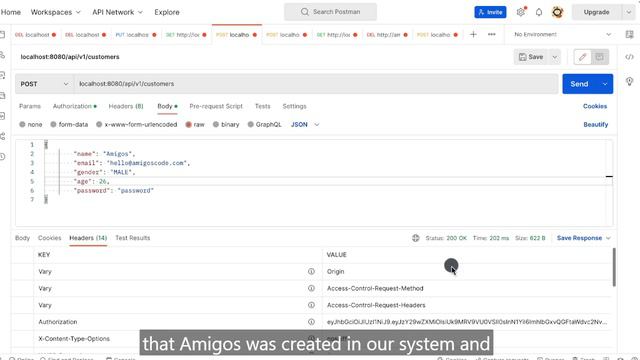
Task: Click the Status: 200 OK text
Action: pos(446,238)
